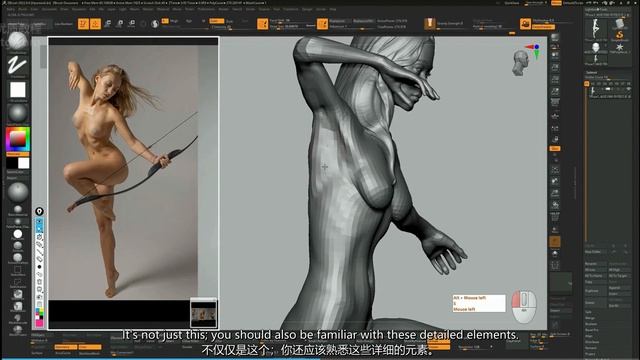
Task: Open the Brush menu
Action: pyautogui.click(x=22, y=9)
